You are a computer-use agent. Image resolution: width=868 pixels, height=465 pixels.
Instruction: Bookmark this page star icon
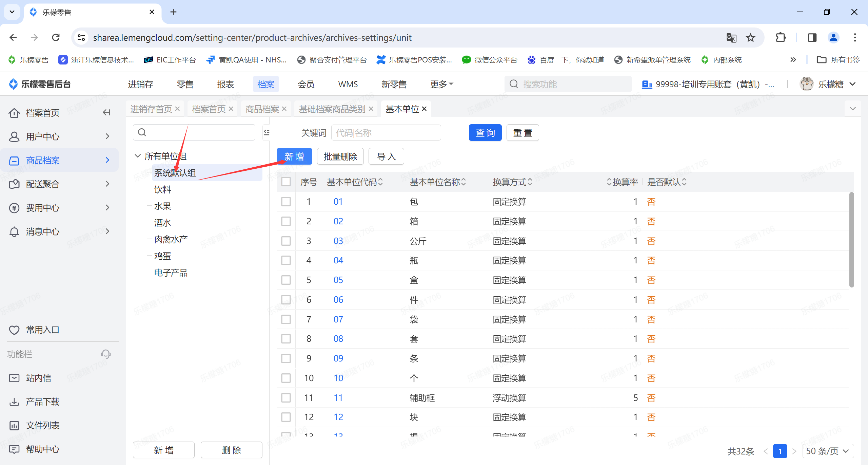tap(751, 37)
